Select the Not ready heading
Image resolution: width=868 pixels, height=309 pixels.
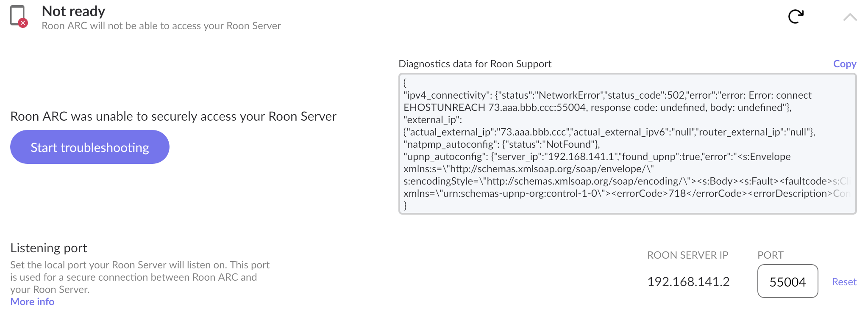(74, 11)
